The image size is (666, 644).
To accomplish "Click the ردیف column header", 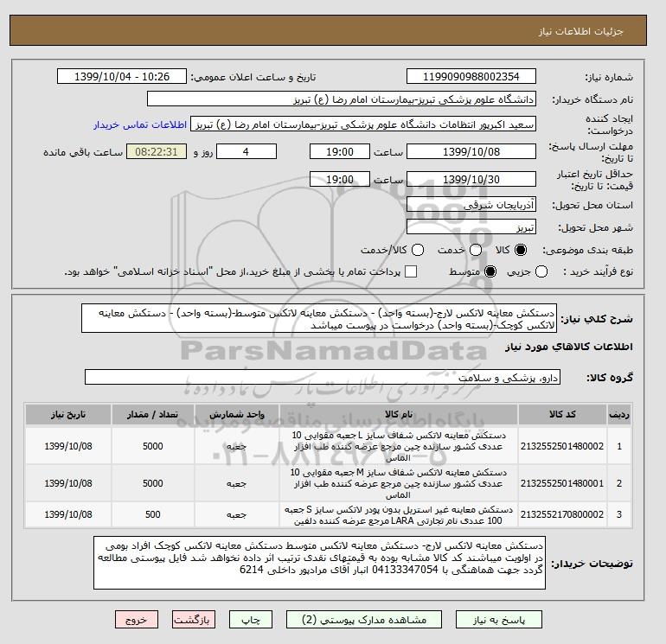I will [x=619, y=414].
